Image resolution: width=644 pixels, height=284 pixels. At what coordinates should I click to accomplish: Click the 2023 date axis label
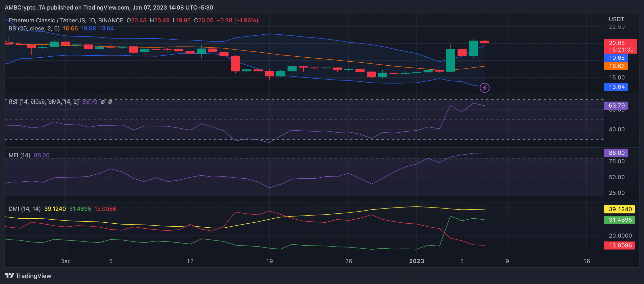tap(417, 261)
